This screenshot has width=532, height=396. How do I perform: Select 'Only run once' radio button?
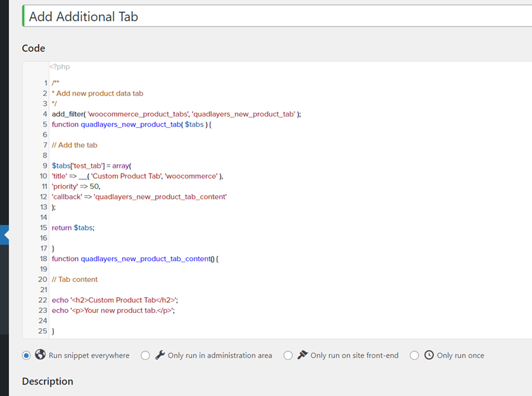point(414,355)
